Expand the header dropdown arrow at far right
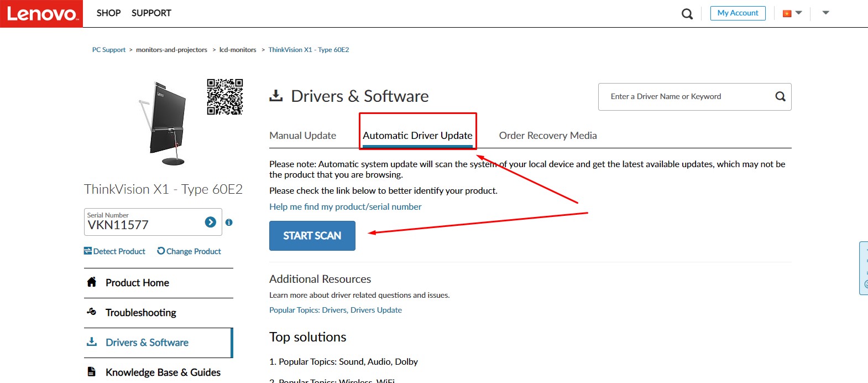This screenshot has height=383, width=868. tap(825, 13)
